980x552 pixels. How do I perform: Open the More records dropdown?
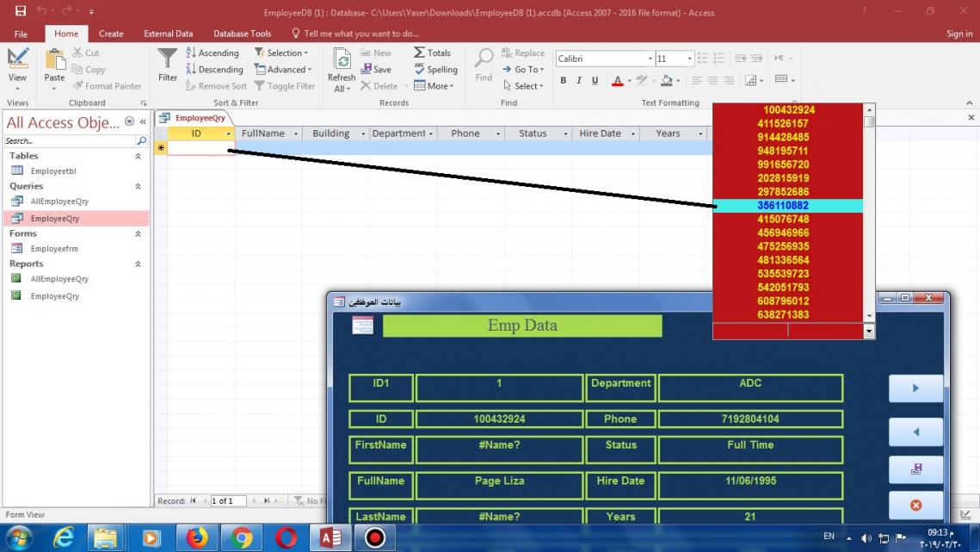click(x=434, y=86)
